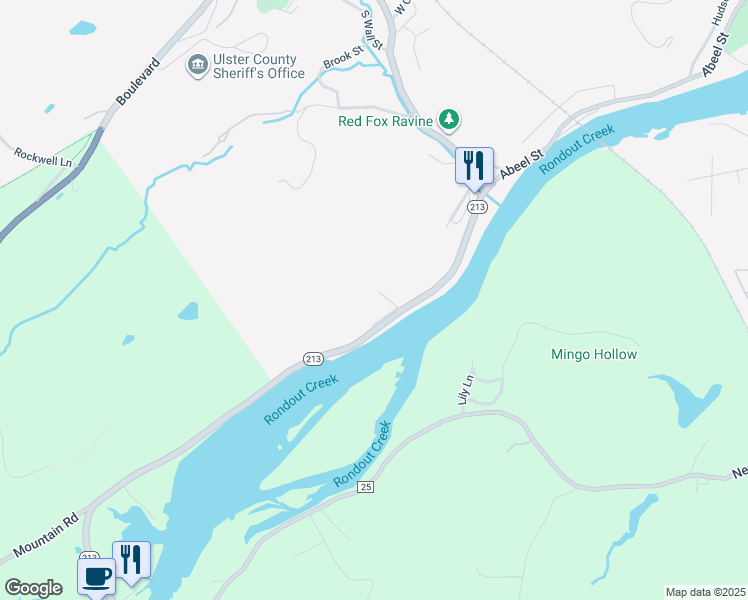The height and width of the screenshot is (600, 748).
Task: Click the route 213 shield beside Rondout Creek
Action: [x=313, y=359]
